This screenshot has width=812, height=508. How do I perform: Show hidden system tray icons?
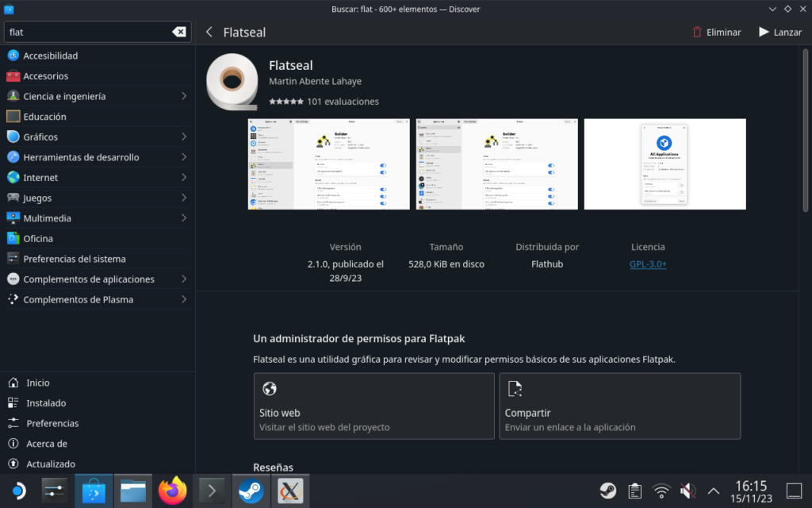[x=713, y=491]
